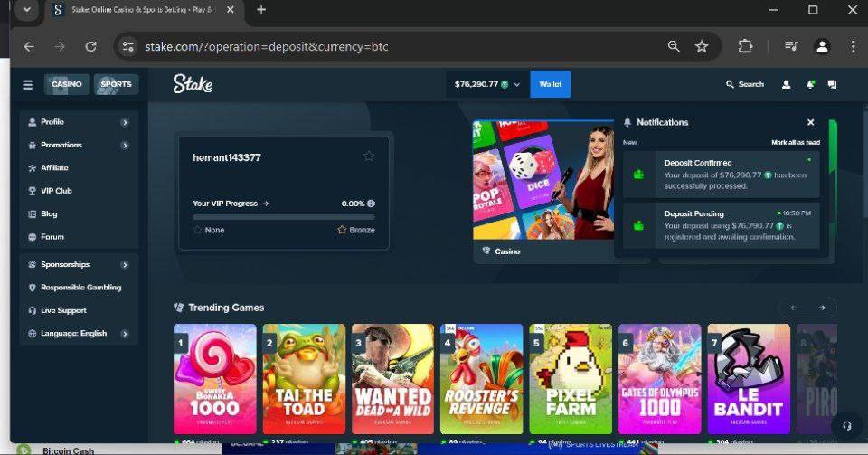This screenshot has width=868, height=455.
Task: Open the user account profile icon
Action: pos(786,84)
